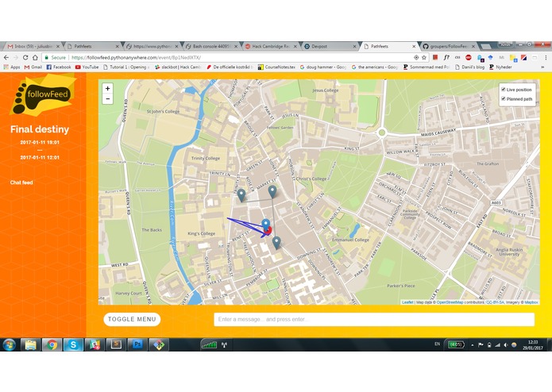Image resolution: width=552 pixels, height=392 pixels.
Task: Switch to the Devpost tab
Action: click(x=330, y=46)
